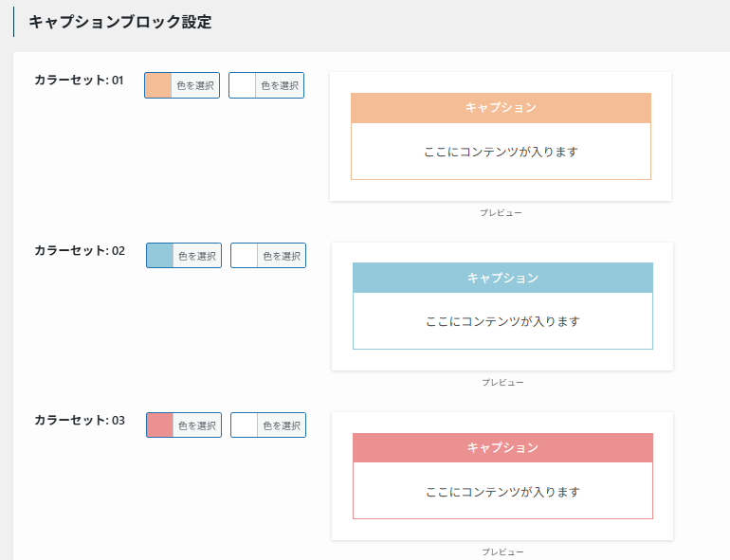
Task: Select the orange キャプション header in the preview
Action: click(501, 108)
